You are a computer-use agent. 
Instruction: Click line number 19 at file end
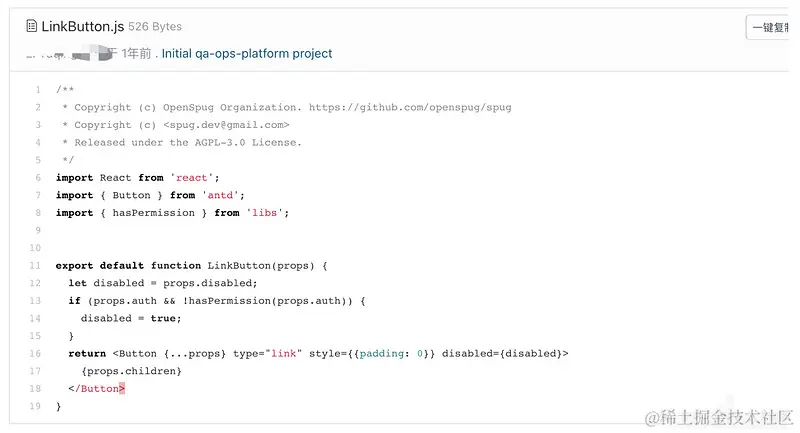pos(35,406)
